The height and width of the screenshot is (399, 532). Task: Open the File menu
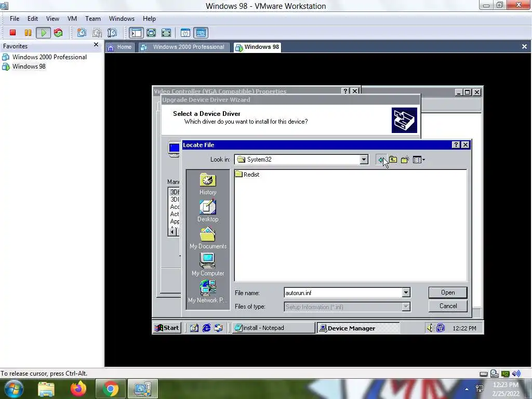[x=15, y=19]
